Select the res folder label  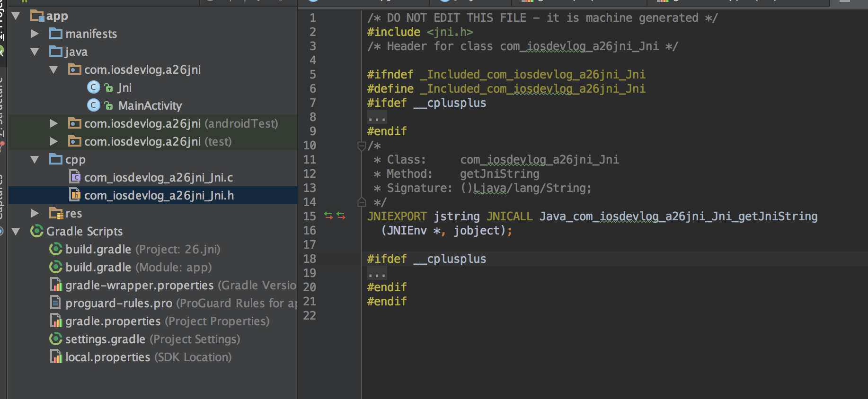[x=74, y=214]
